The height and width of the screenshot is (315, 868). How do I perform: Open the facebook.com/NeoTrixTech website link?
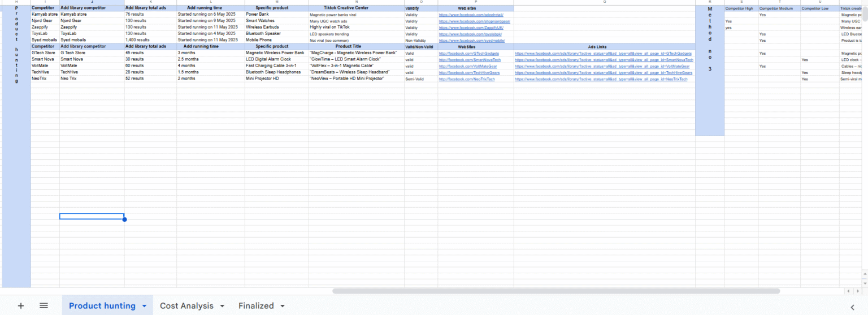pos(467,79)
